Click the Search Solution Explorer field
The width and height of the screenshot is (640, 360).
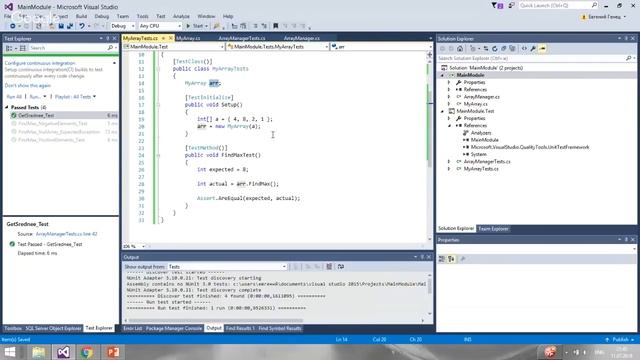[x=531, y=58]
